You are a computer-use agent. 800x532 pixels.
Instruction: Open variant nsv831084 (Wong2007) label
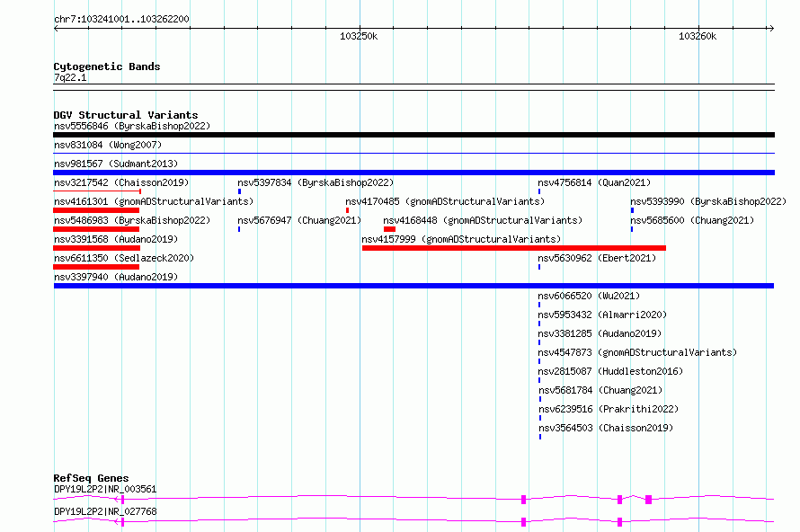[108, 145]
